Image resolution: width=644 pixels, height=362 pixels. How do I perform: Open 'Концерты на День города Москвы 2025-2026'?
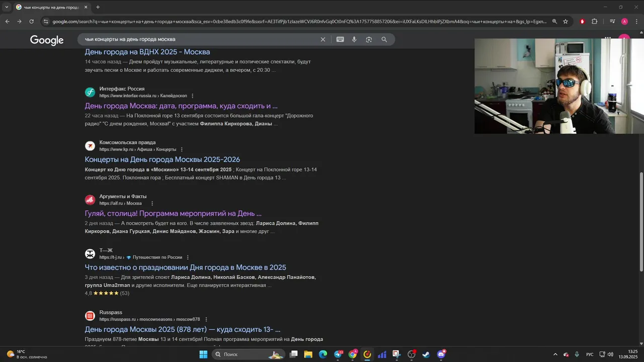tap(162, 160)
